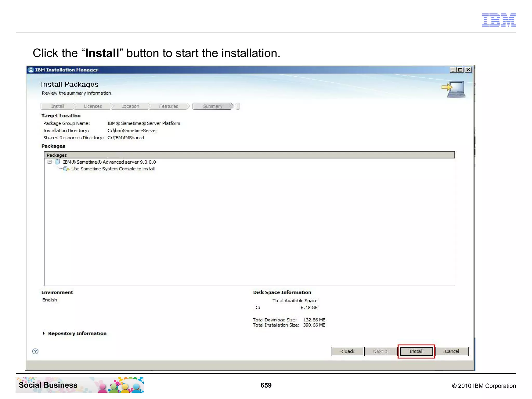The image size is (532, 399).
Task: Click the Social Business banner
Action: pyautogui.click(x=80, y=385)
